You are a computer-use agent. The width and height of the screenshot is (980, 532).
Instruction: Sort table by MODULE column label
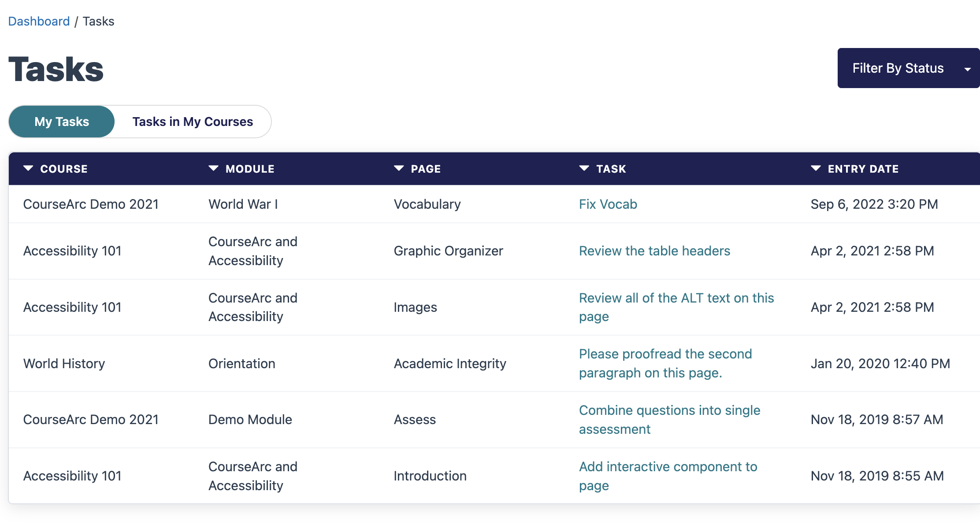coord(250,169)
